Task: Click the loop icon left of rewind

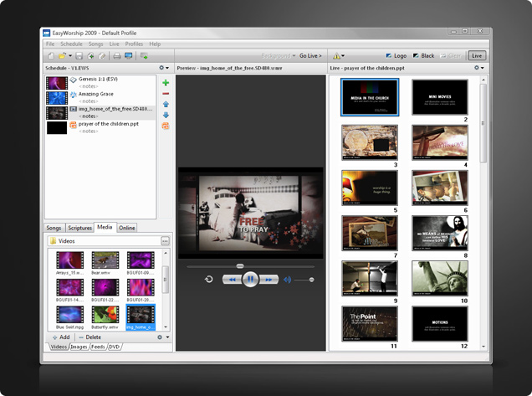Action: (207, 280)
